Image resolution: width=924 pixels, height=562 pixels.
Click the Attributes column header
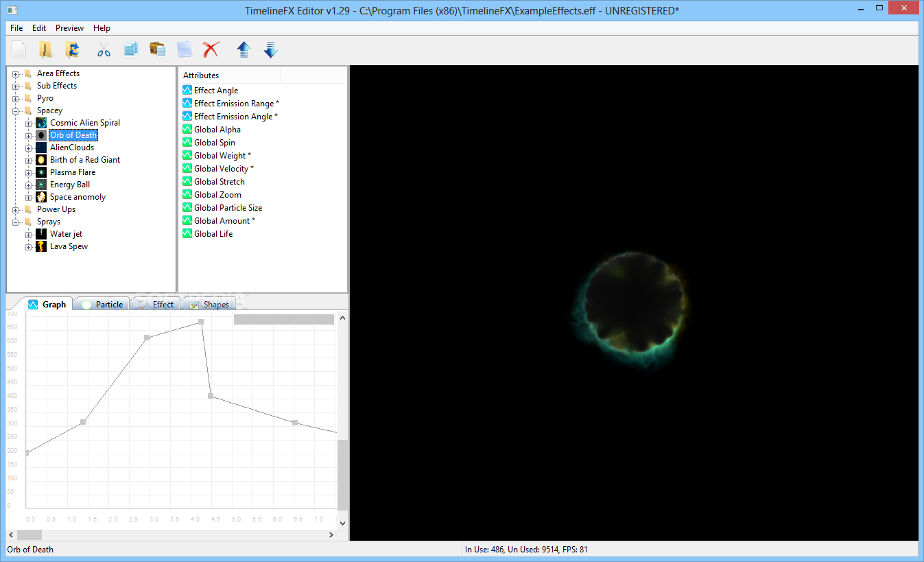click(229, 75)
